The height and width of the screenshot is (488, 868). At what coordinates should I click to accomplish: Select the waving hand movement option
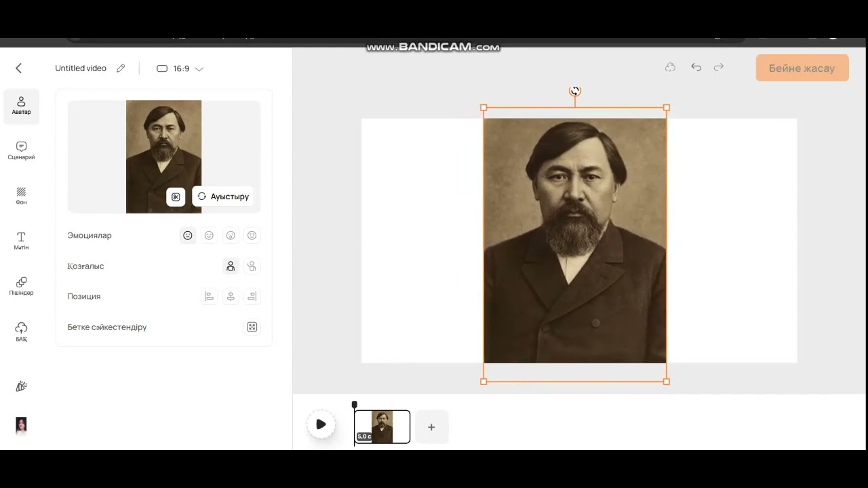tap(252, 266)
